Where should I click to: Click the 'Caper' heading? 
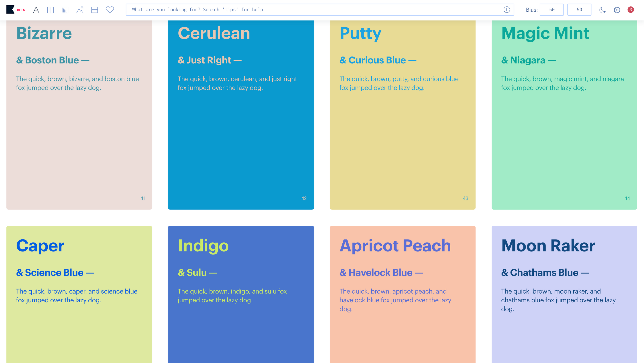click(40, 246)
